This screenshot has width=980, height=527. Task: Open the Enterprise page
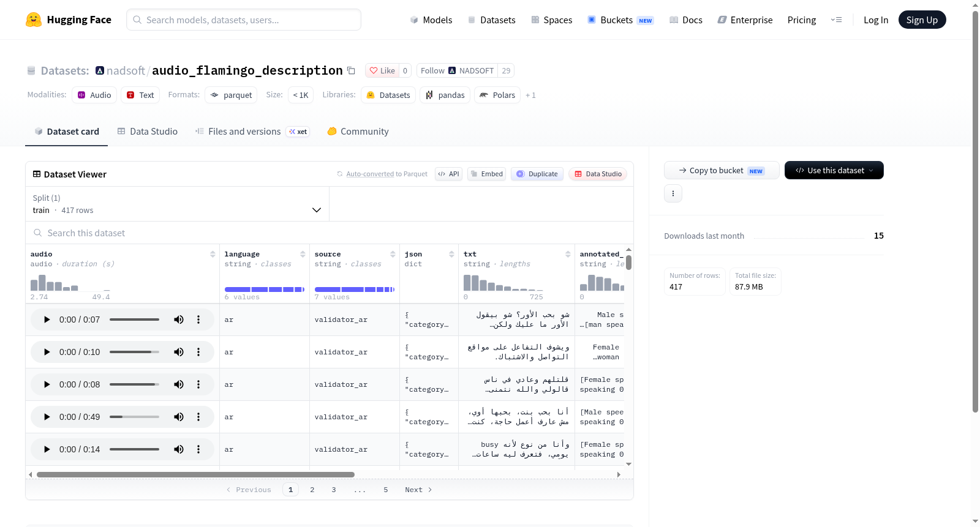(745, 20)
